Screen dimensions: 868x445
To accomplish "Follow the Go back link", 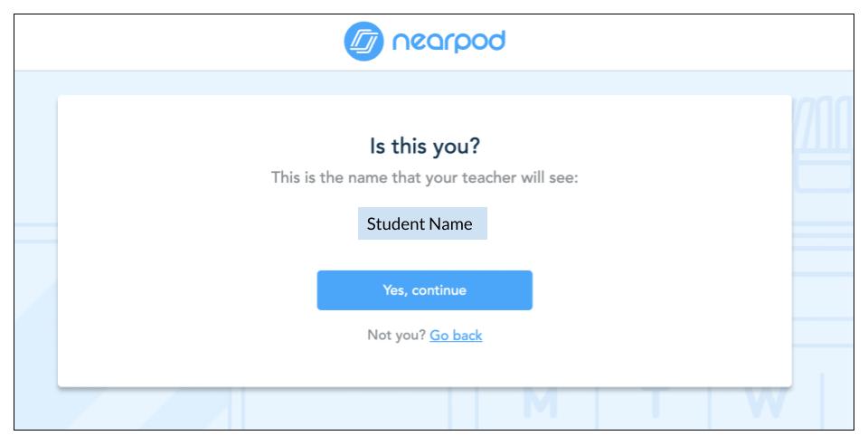I will [456, 336].
